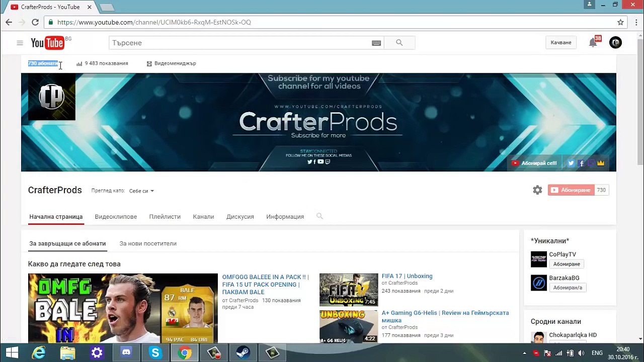This screenshot has height=362, width=644.
Task: Switch to the 'Плейлисти' tab
Action: [x=165, y=217]
